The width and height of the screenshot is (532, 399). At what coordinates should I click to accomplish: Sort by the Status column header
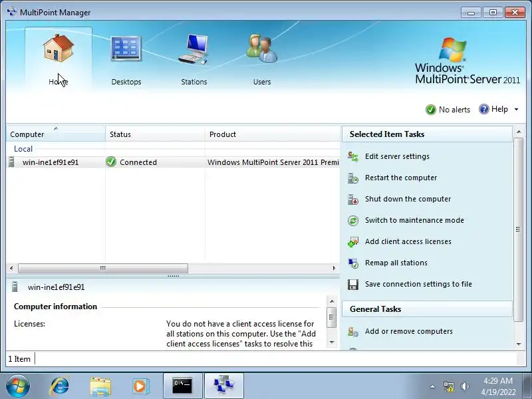point(155,134)
